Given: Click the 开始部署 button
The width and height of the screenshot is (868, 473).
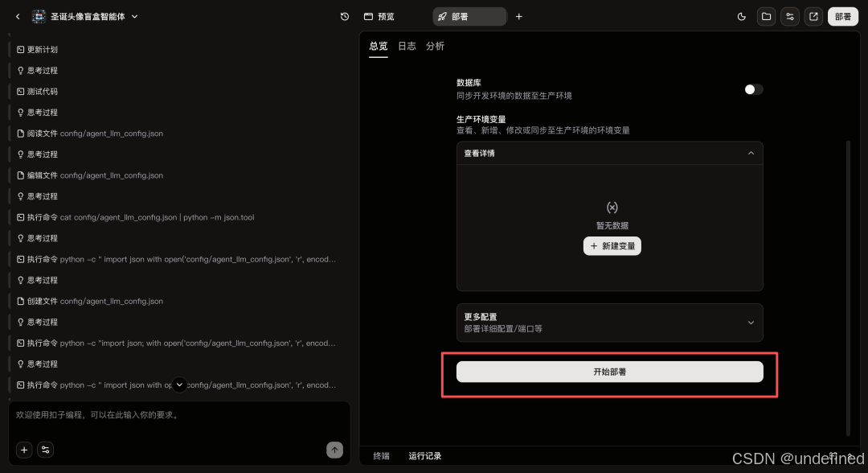Looking at the screenshot, I should (609, 372).
